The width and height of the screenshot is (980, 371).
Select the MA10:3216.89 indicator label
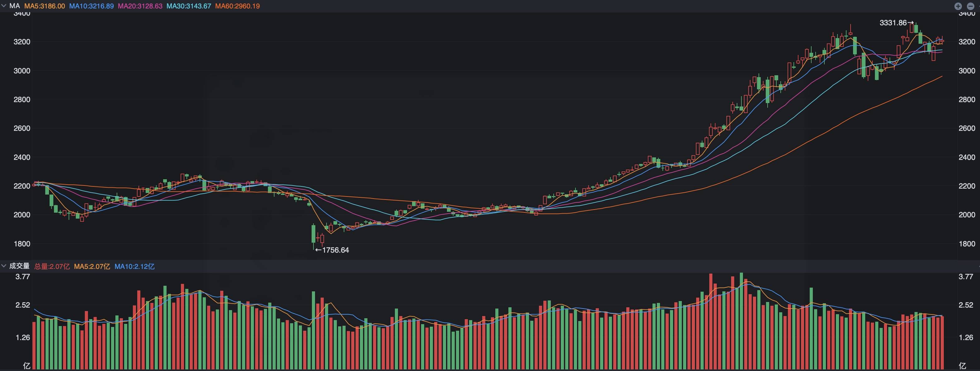pyautogui.click(x=90, y=6)
